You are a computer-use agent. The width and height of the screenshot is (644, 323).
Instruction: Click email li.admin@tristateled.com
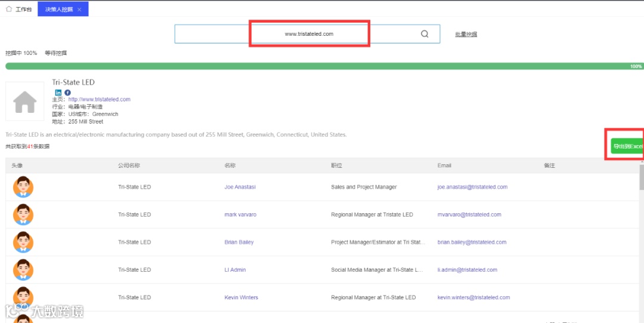point(467,269)
